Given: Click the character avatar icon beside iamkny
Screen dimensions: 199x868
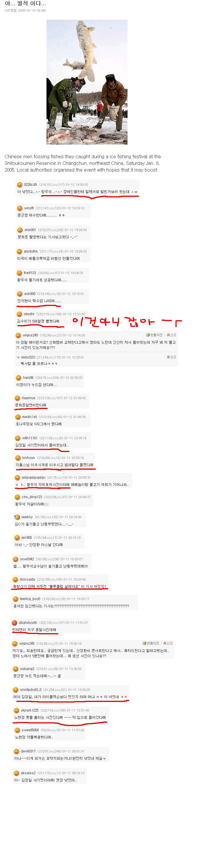Looking at the screenshot, I should click(17, 517).
